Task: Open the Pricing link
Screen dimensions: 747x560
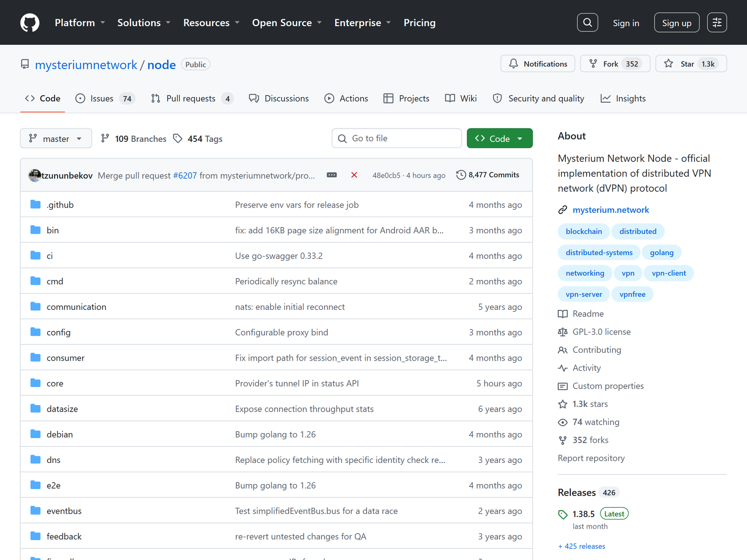Action: point(420,22)
